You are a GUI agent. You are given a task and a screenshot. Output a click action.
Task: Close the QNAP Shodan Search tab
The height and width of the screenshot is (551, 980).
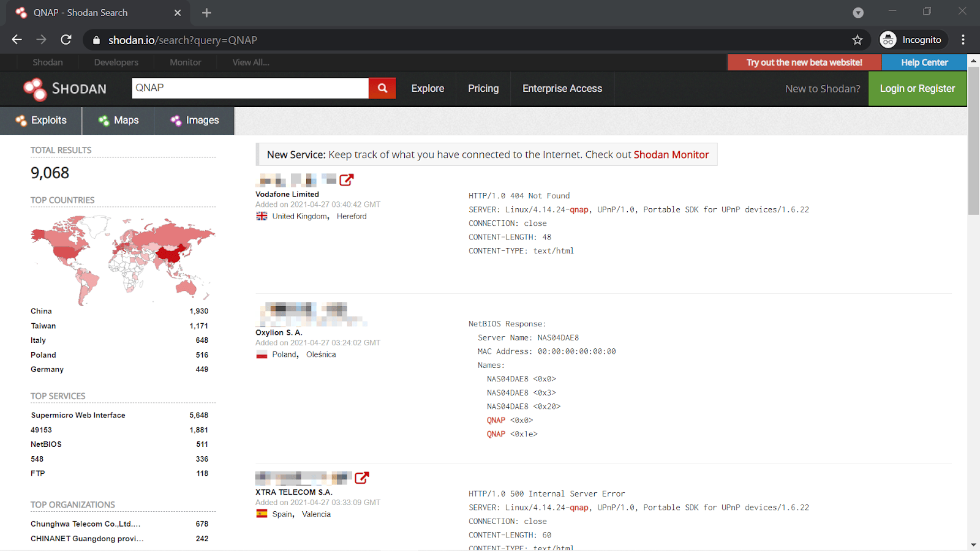178,13
